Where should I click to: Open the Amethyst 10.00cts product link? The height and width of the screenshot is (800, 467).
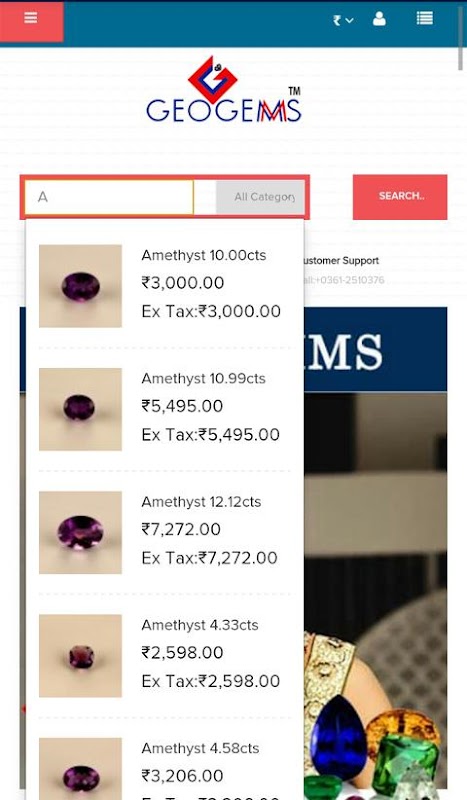pyautogui.click(x=204, y=255)
